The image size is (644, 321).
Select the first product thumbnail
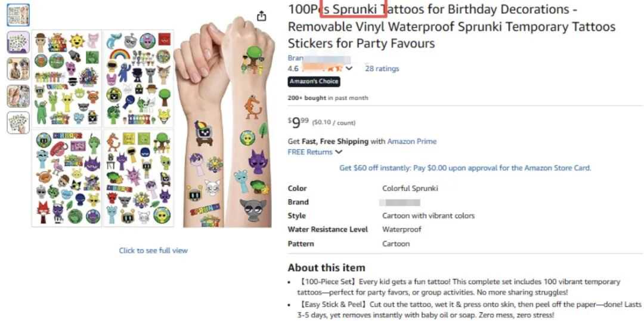pos(18,14)
